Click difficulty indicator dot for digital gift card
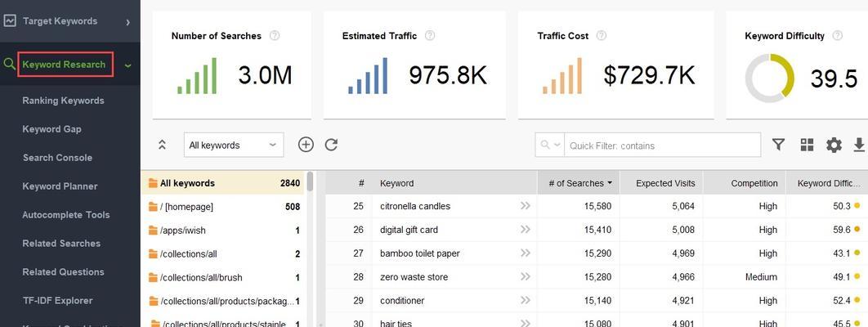This screenshot has width=868, height=327. pyautogui.click(x=857, y=230)
